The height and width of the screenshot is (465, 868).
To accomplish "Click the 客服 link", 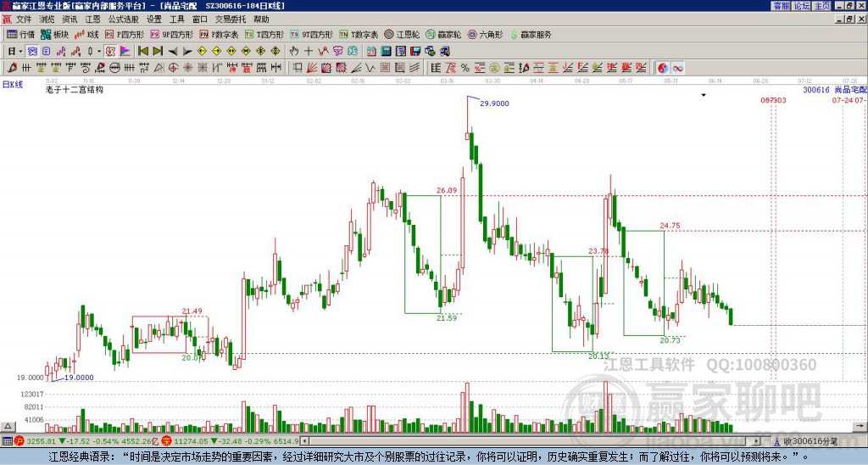I will tap(781, 6).
